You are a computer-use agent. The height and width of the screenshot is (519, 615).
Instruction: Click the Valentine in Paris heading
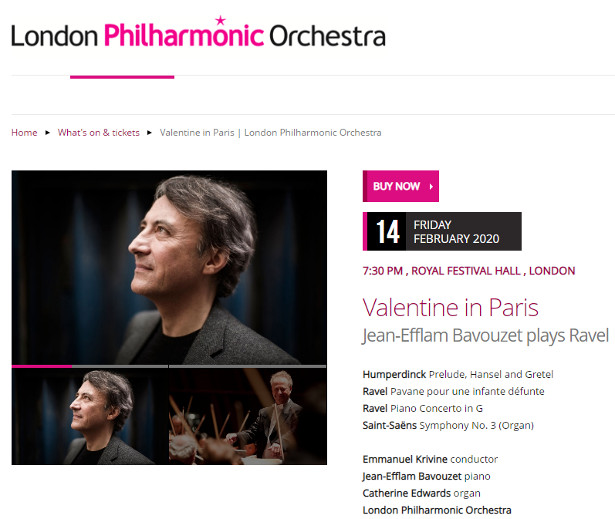coord(450,307)
